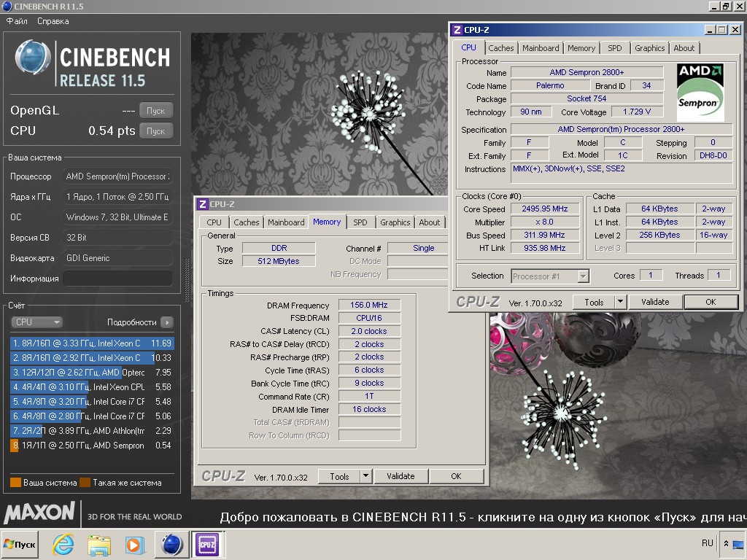Switch to SPD tab in Memory CPU-Z window
The height and width of the screenshot is (560, 747).
[x=360, y=222]
